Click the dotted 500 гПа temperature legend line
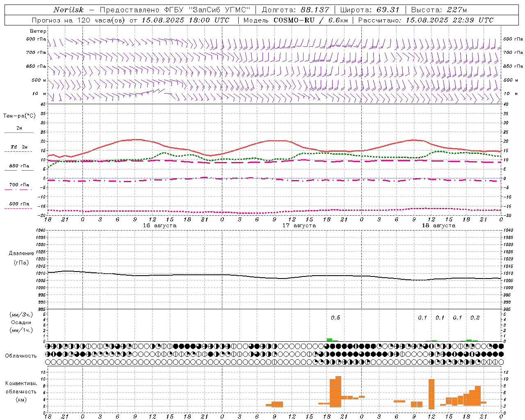 point(18,208)
